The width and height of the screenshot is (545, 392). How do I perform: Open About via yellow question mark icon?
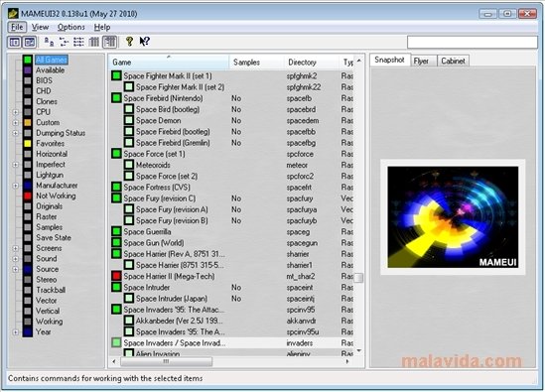[129, 42]
